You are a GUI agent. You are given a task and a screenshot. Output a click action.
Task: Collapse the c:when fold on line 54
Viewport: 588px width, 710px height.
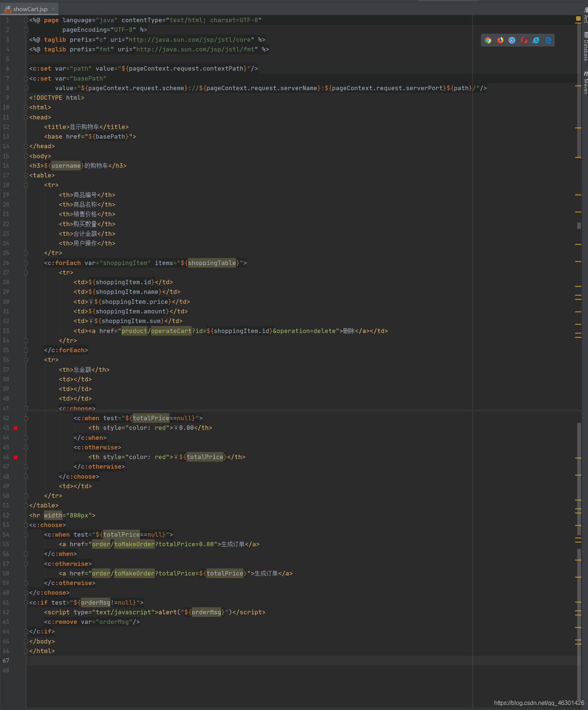(26, 535)
